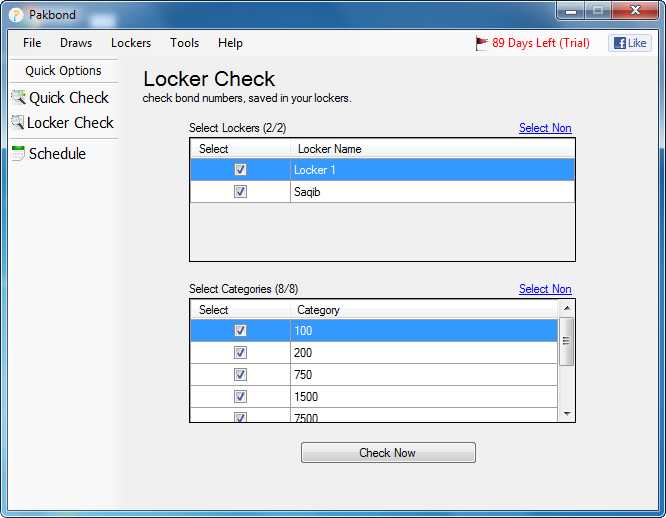Uncheck the 750 category checkbox
The width and height of the screenshot is (666, 518).
pyautogui.click(x=240, y=375)
